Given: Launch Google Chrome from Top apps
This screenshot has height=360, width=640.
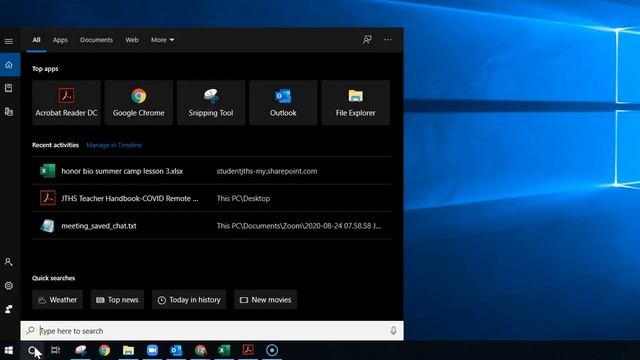Looking at the screenshot, I should 138,102.
